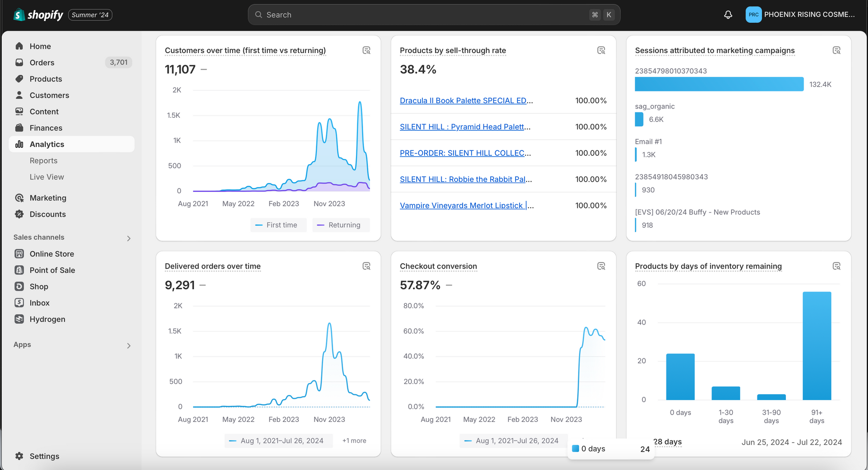View report for Sessions attributed to marketing
868x470 pixels.
tap(836, 50)
